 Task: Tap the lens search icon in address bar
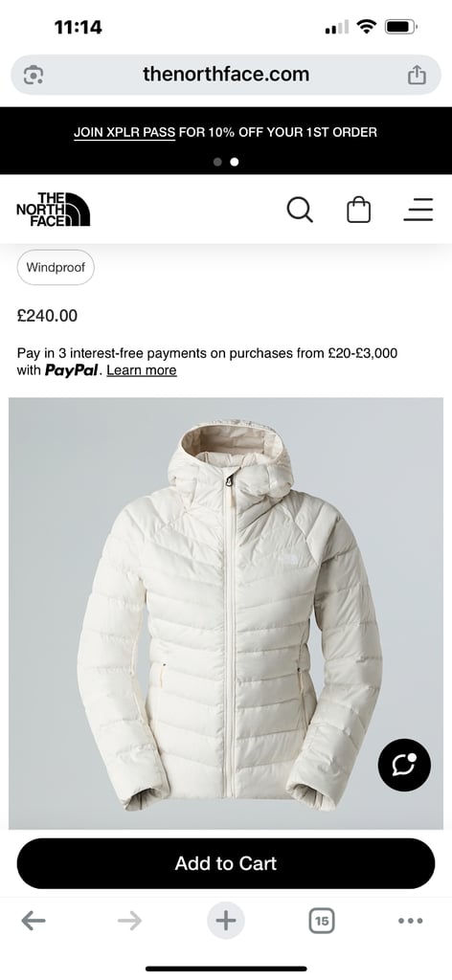34,75
